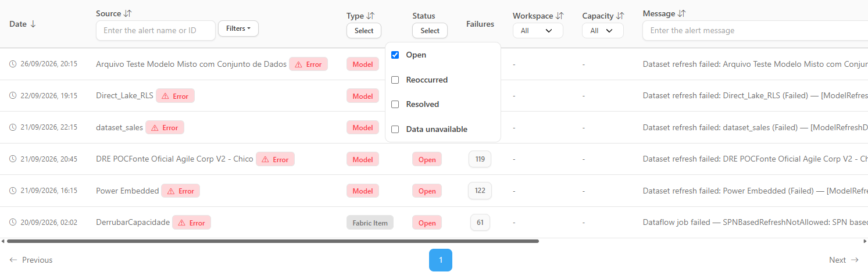Click Error badge next to DerrubarCapacidade

tap(191, 223)
